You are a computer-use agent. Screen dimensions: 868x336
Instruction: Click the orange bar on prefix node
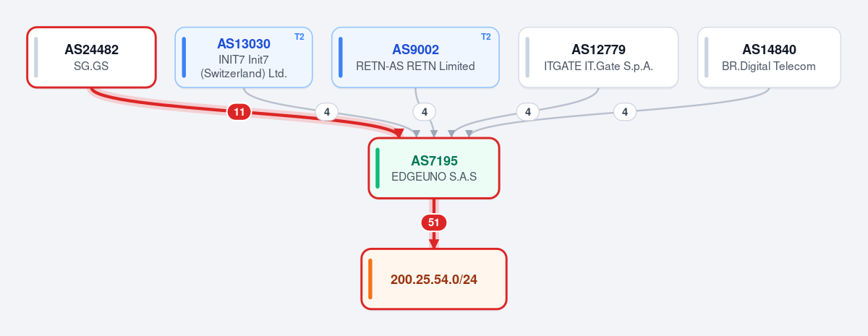(370, 279)
